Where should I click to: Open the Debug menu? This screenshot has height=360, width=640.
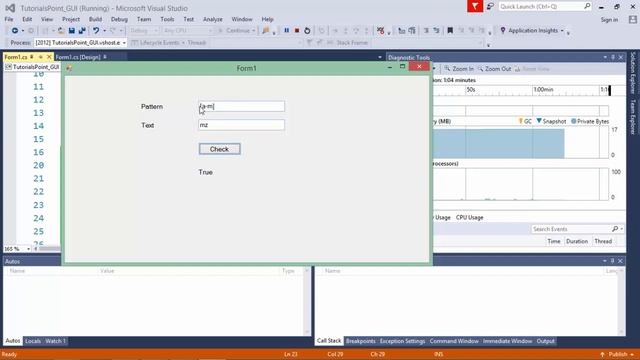pyautogui.click(x=119, y=19)
